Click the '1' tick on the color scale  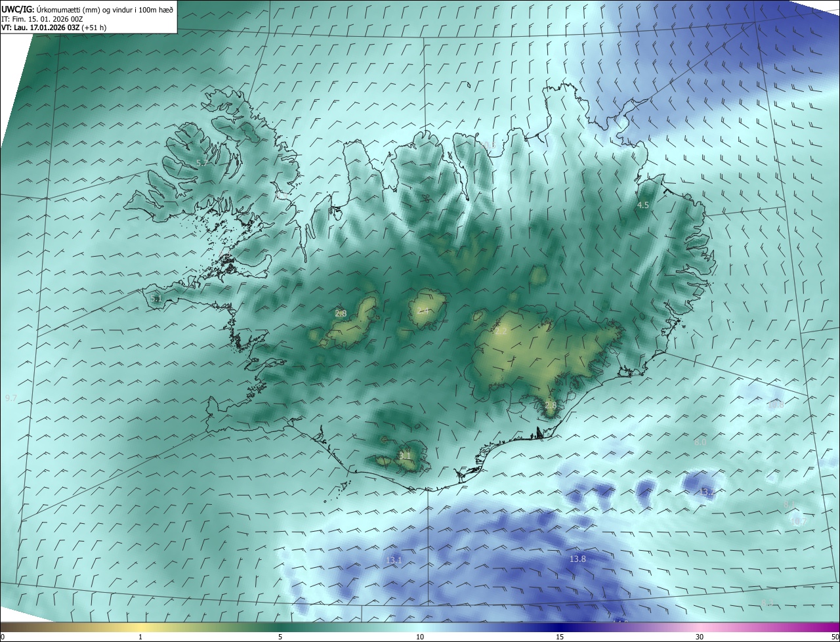[140, 637]
